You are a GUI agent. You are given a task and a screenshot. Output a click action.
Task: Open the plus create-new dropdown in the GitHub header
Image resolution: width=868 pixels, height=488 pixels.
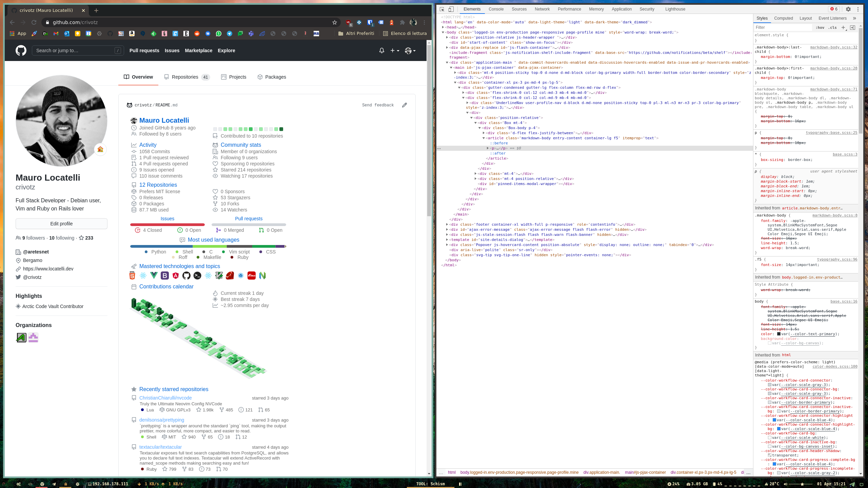pyautogui.click(x=395, y=50)
